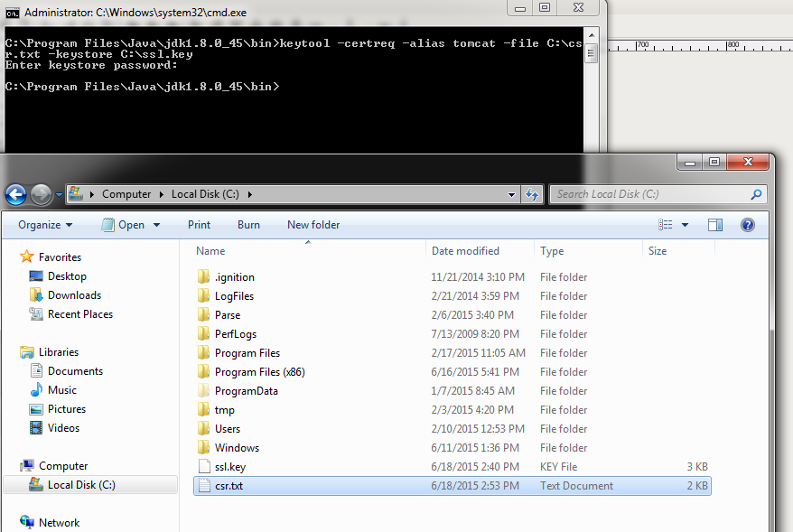Image resolution: width=793 pixels, height=532 pixels.
Task: Click the 3 KB size cell
Action: pos(697,467)
